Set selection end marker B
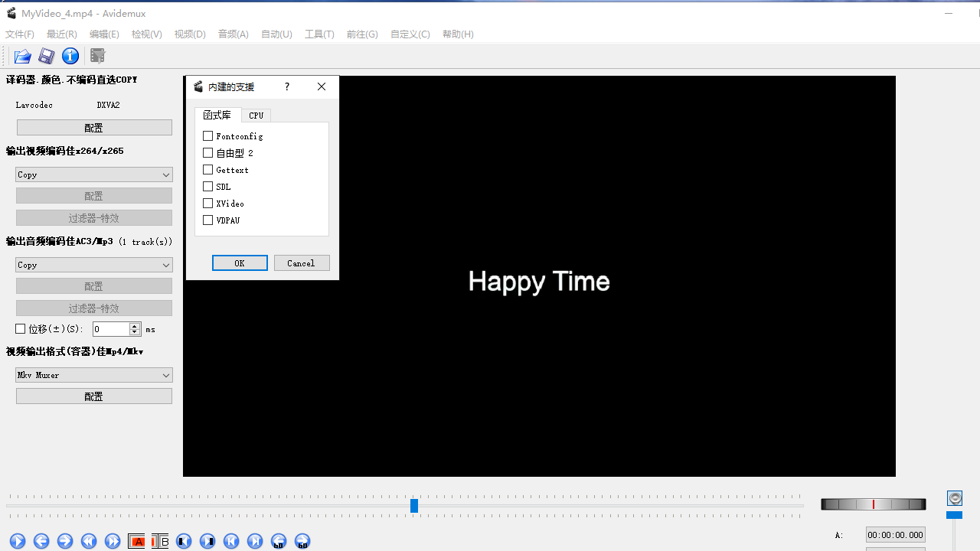The width and height of the screenshot is (980, 551). click(x=160, y=541)
